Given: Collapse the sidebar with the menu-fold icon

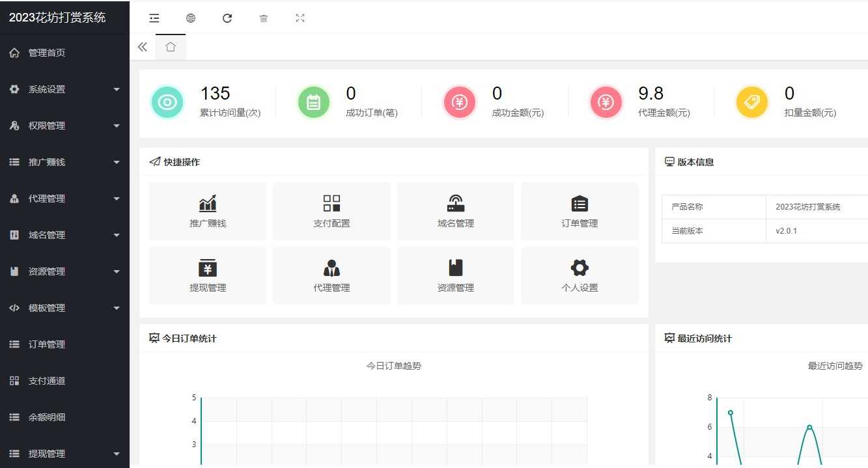Looking at the screenshot, I should (x=154, y=18).
